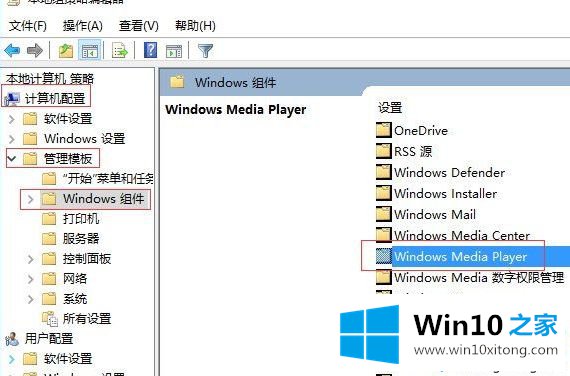This screenshot has height=376, width=570.
Task: Select 控制面板 in the tree
Action: point(87,259)
